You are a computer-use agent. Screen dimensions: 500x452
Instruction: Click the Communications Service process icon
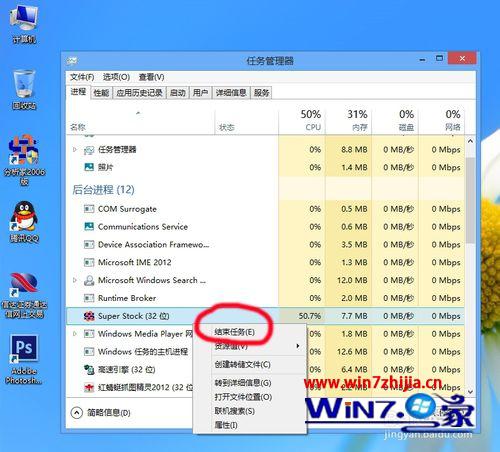[89, 227]
